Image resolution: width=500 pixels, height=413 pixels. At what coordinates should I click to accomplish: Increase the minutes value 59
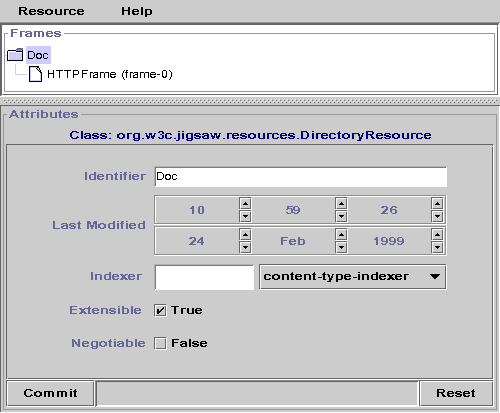click(x=341, y=203)
